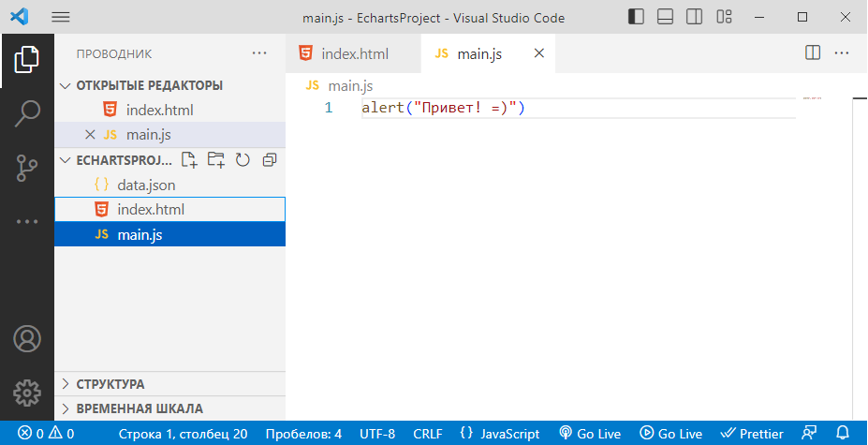Open the Source Control view
Viewport: 868px width, 445px height.
pyautogui.click(x=27, y=168)
